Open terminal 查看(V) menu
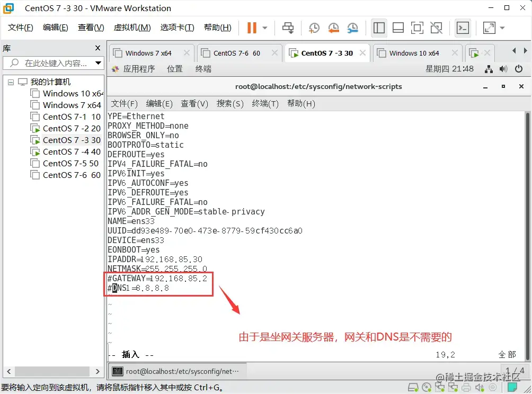532x394 pixels. coord(194,103)
